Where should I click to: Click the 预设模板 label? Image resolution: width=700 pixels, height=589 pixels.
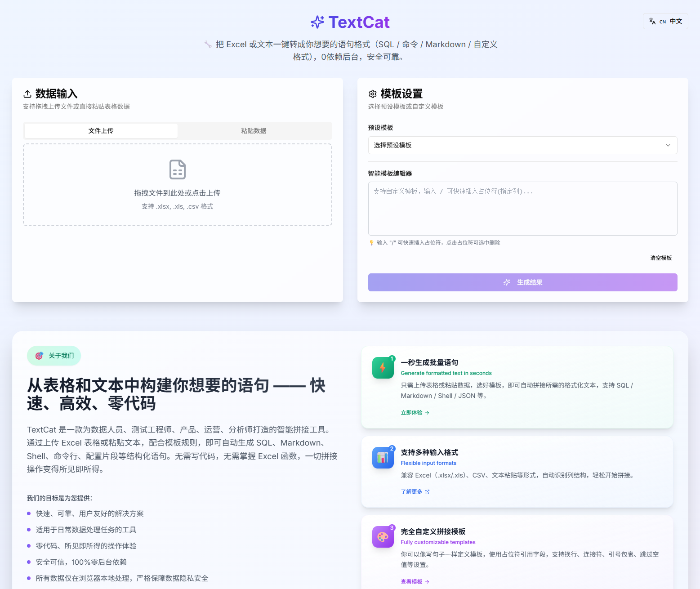tap(381, 128)
